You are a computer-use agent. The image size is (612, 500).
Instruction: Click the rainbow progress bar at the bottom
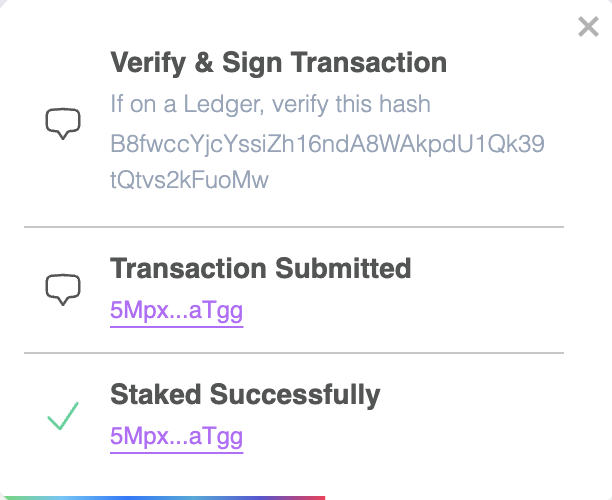click(163, 498)
